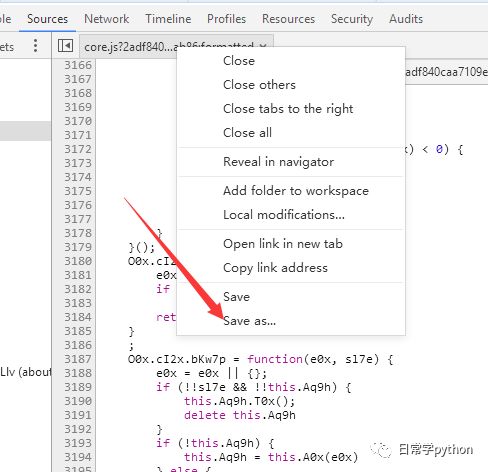
Task: Click line number 3194 gutter
Action: tap(78, 457)
